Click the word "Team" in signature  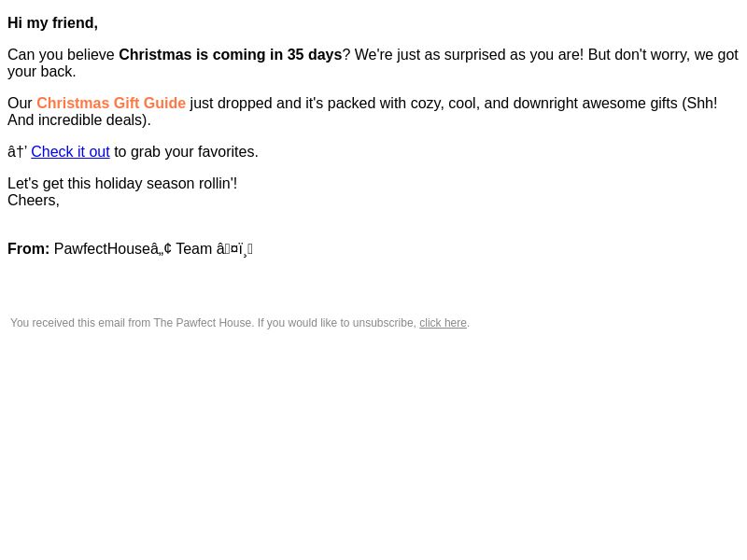pos(194,249)
